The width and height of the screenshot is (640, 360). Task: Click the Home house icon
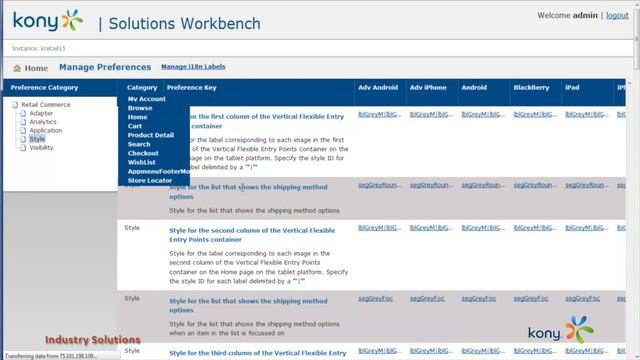pos(17,68)
